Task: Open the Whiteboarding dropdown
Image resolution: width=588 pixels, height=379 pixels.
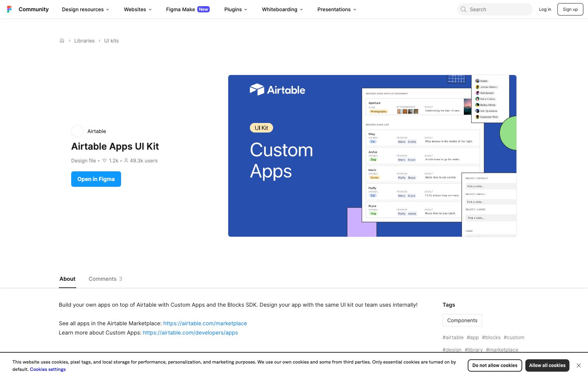Action: pos(282,9)
